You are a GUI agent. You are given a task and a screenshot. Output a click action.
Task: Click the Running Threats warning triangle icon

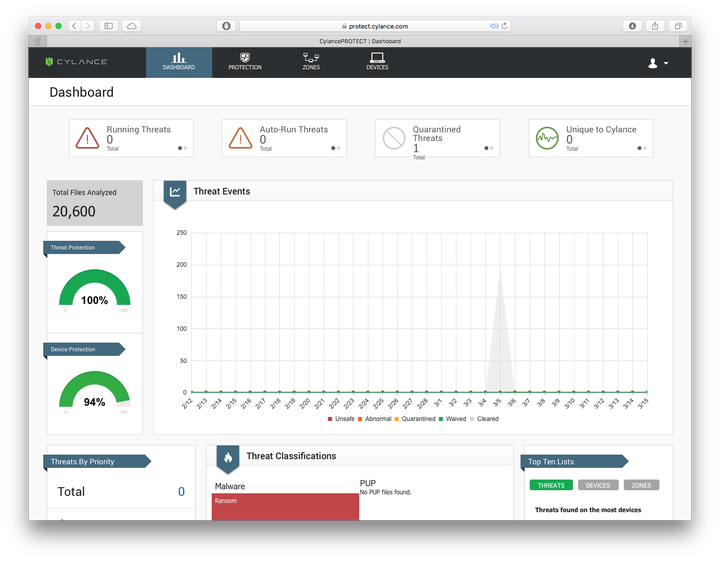pos(87,138)
